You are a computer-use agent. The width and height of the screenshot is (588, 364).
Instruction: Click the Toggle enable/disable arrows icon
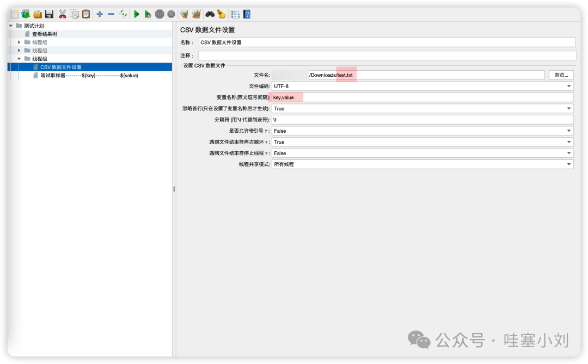pos(123,14)
